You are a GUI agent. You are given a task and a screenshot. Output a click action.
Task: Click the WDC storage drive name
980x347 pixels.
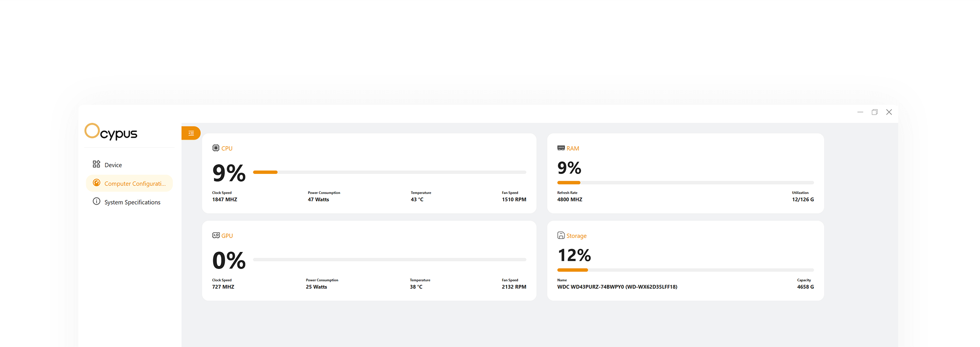pos(617,287)
